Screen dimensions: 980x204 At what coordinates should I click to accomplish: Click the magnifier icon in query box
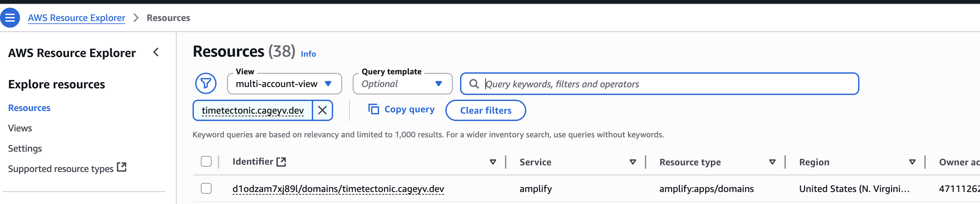click(474, 84)
